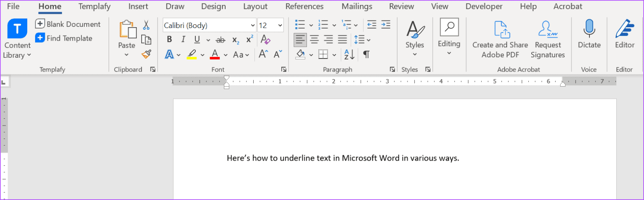Decrease font size with Shrink Font
The image size is (644, 200).
(x=278, y=54)
